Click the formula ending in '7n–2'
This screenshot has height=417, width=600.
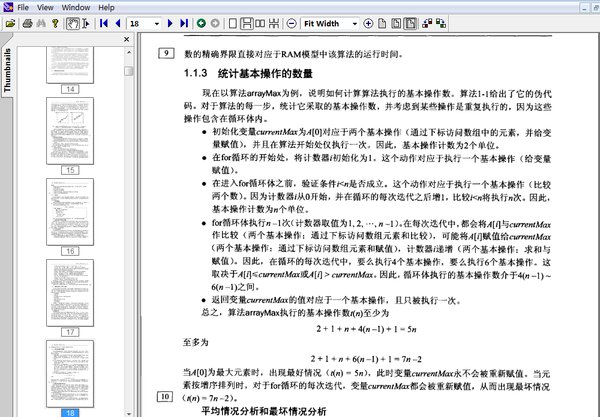pyautogui.click(x=366, y=359)
